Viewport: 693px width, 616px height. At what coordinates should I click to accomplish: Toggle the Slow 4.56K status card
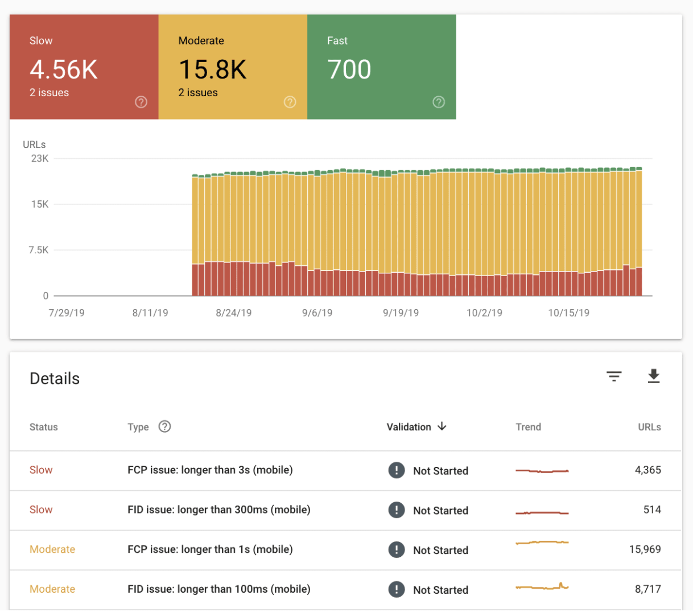click(x=84, y=67)
